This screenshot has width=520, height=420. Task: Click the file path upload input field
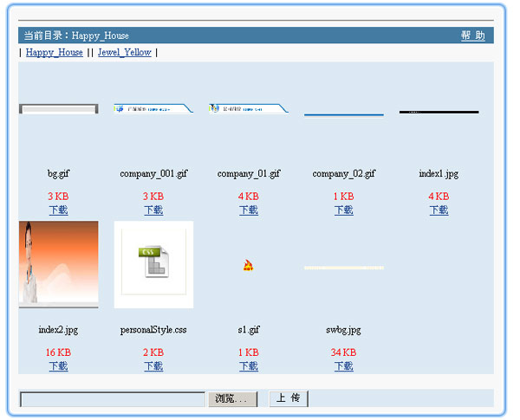[113, 399]
